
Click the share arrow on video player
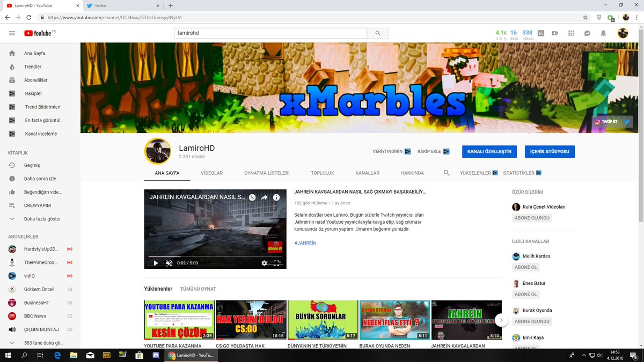265,197
